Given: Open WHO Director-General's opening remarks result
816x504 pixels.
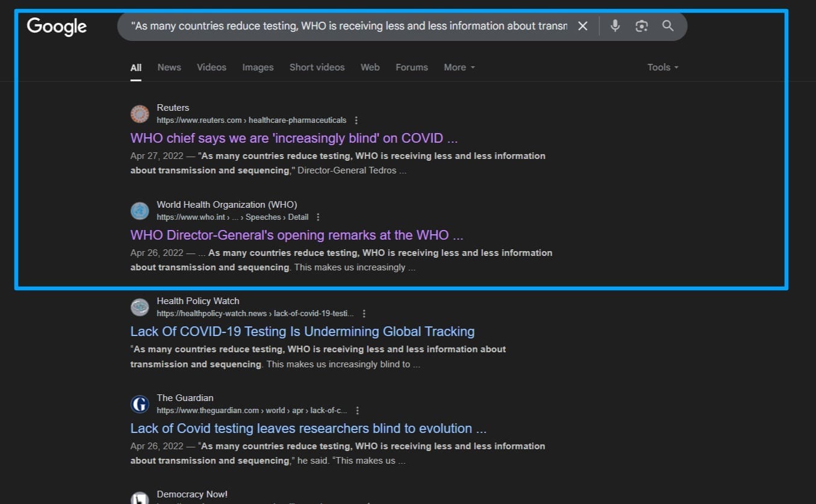Looking at the screenshot, I should pyautogui.click(x=297, y=235).
